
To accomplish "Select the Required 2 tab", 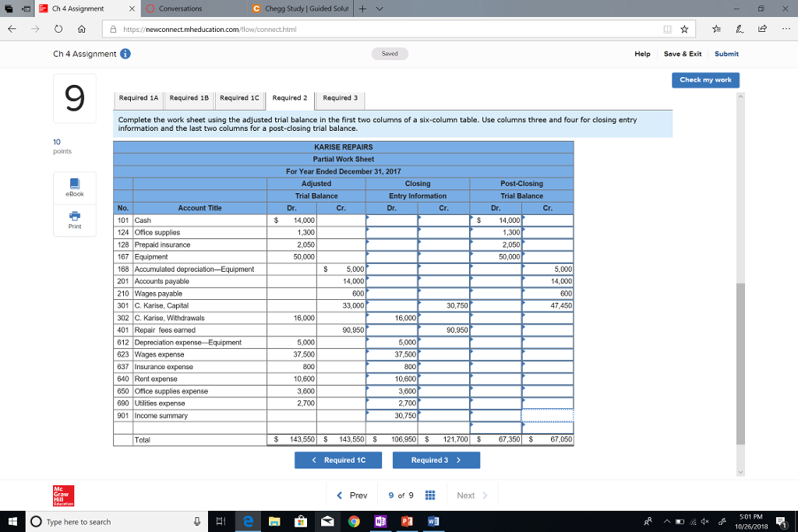I will click(x=290, y=99).
